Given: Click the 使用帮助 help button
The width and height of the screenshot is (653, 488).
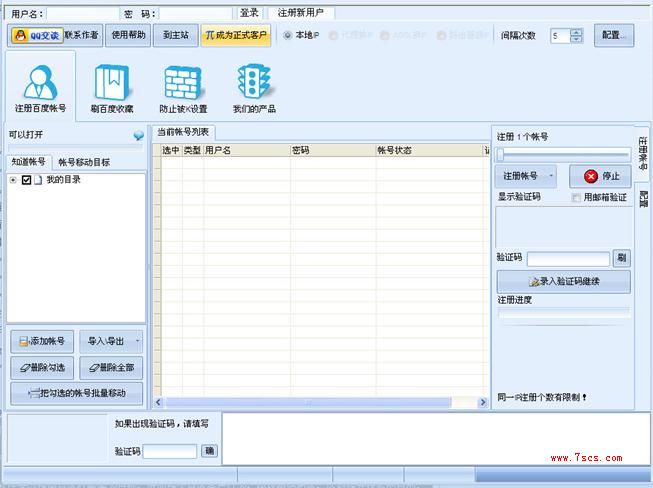Looking at the screenshot, I should point(128,35).
